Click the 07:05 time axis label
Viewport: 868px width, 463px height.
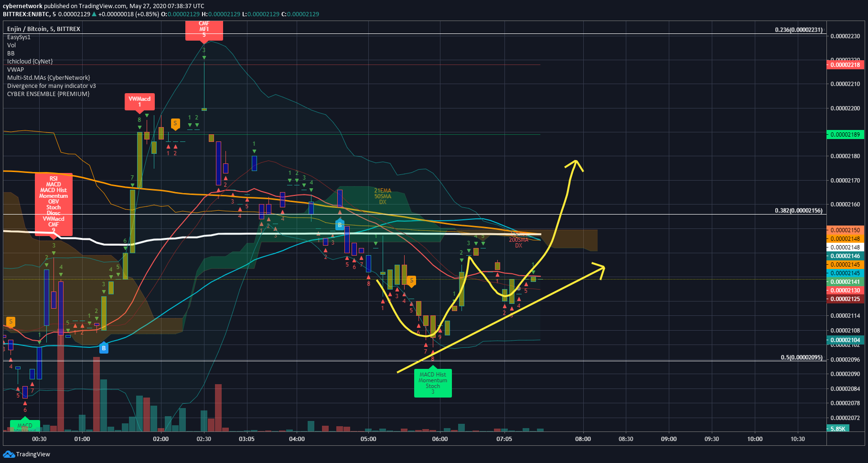point(504,439)
